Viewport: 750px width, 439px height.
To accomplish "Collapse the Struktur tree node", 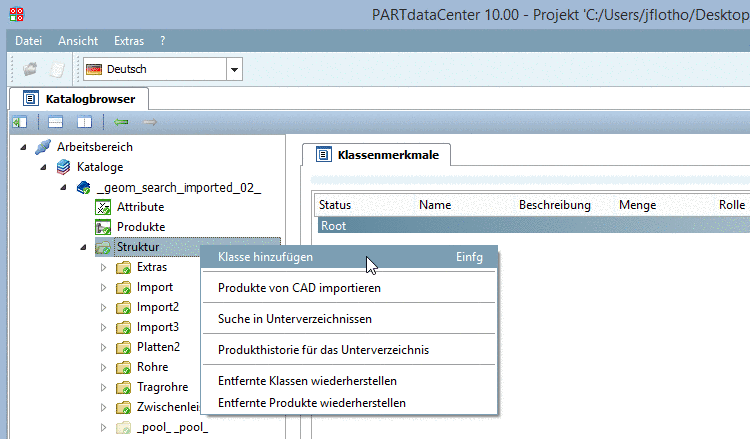I will 83,247.
